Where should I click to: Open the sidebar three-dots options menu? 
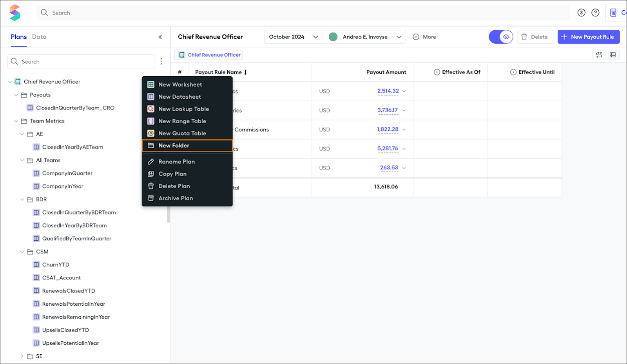161,61
